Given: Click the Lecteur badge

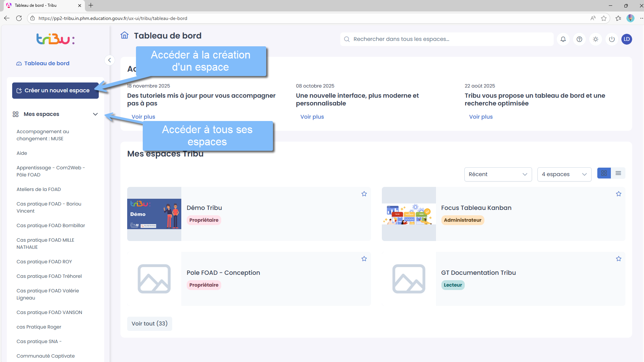Looking at the screenshot, I should (x=453, y=285).
